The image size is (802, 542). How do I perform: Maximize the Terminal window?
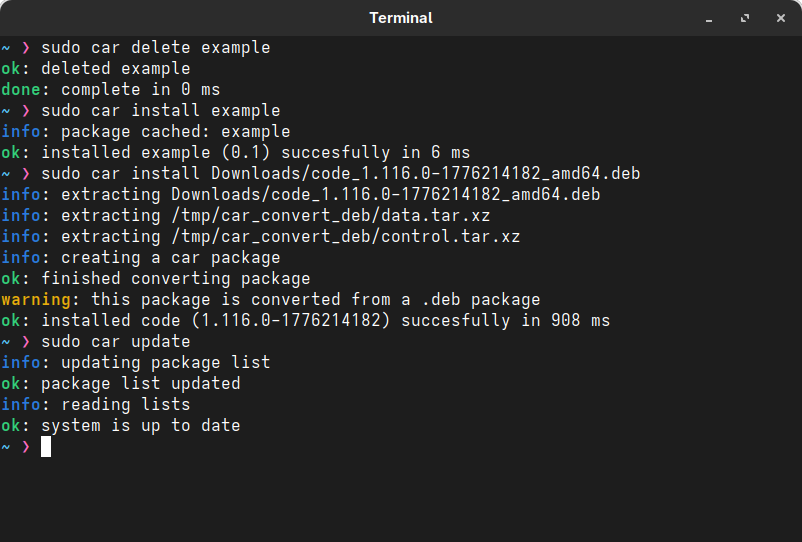(x=745, y=18)
